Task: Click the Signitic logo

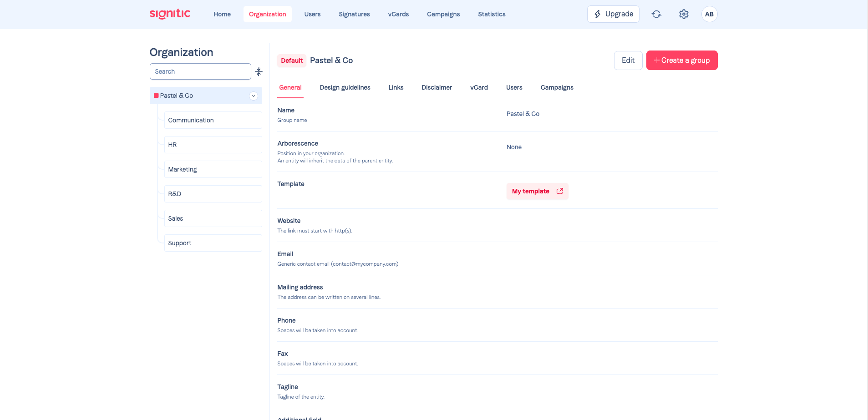Action: coord(169,14)
